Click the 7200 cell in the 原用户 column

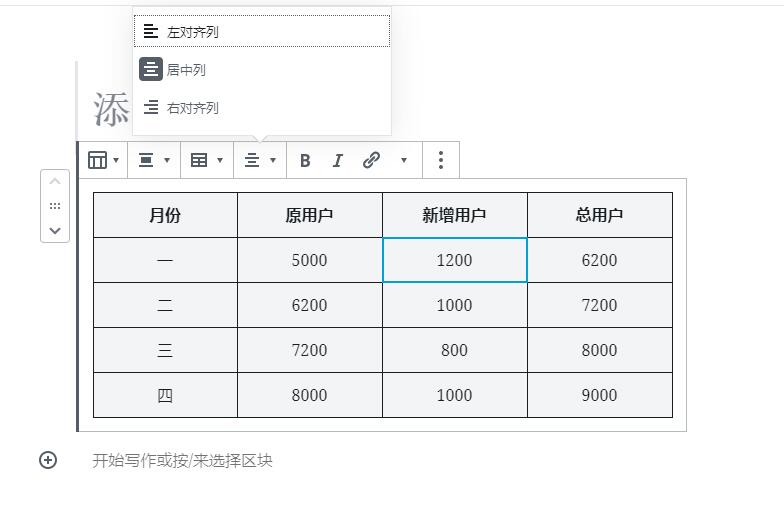[310, 350]
